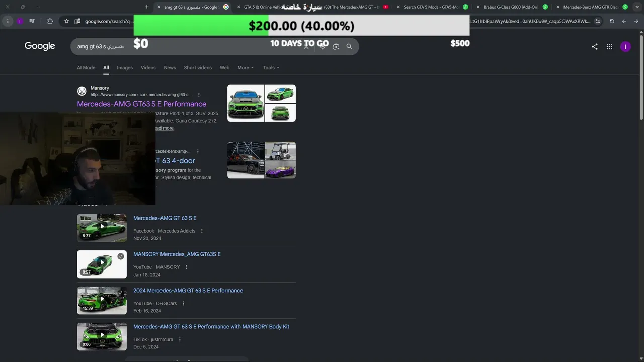Switch to the Videos results tab
Viewport: 644px width, 362px height.
point(148,68)
